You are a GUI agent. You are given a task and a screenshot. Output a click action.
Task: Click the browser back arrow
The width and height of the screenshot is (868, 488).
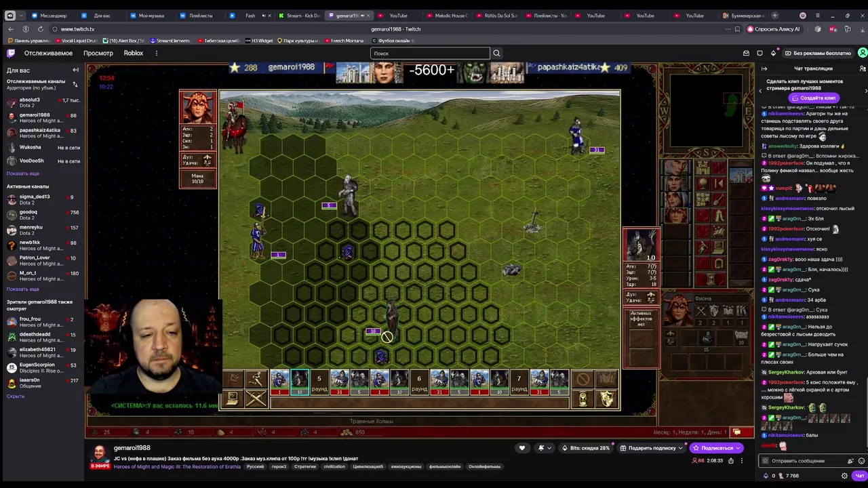click(11, 29)
